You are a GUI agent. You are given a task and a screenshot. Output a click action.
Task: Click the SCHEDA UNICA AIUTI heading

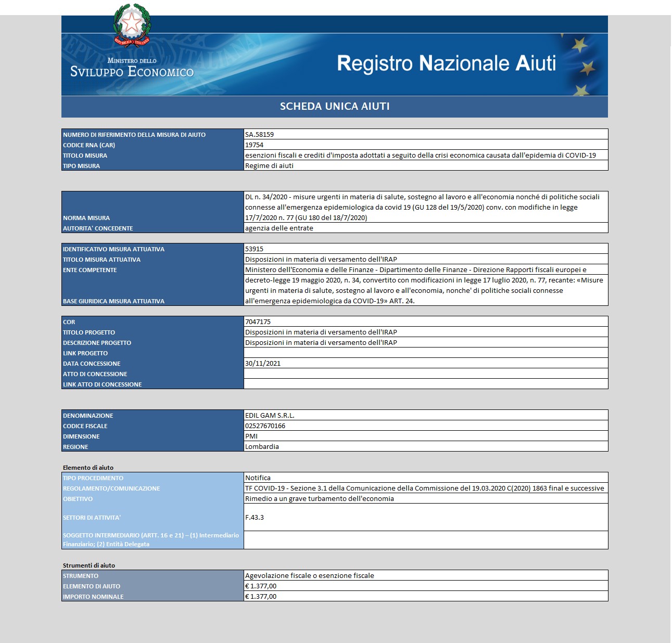tap(335, 106)
